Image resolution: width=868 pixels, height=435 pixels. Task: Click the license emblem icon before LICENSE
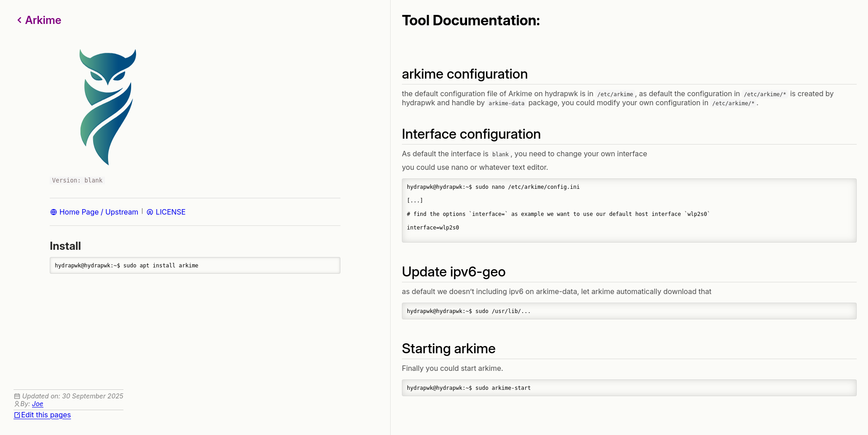(150, 212)
